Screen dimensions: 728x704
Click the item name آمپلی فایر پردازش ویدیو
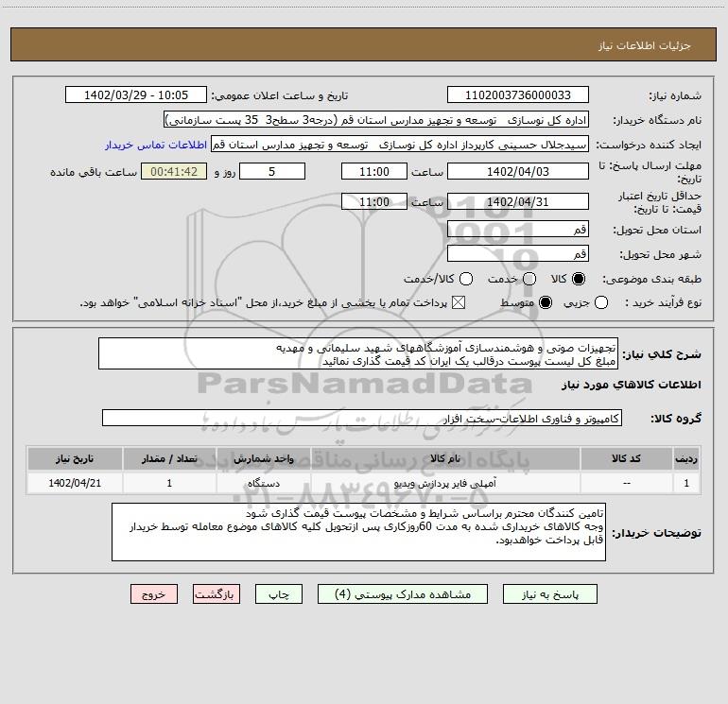coord(444,484)
